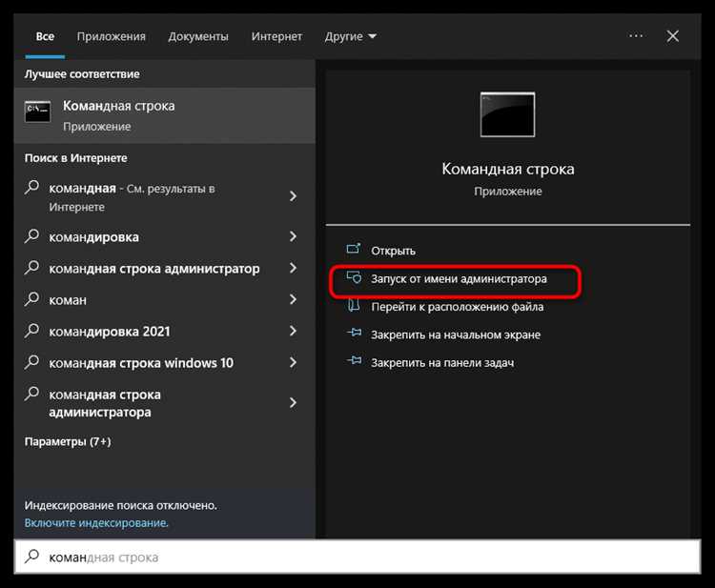The image size is (715, 588).
Task: Select the Командная строка best match result
Action: click(x=165, y=115)
